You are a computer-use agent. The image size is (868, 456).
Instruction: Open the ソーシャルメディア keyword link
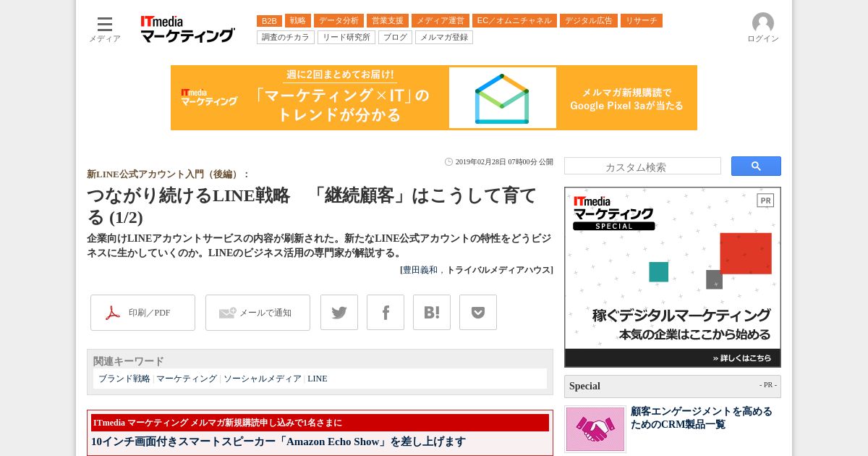pyautogui.click(x=263, y=379)
